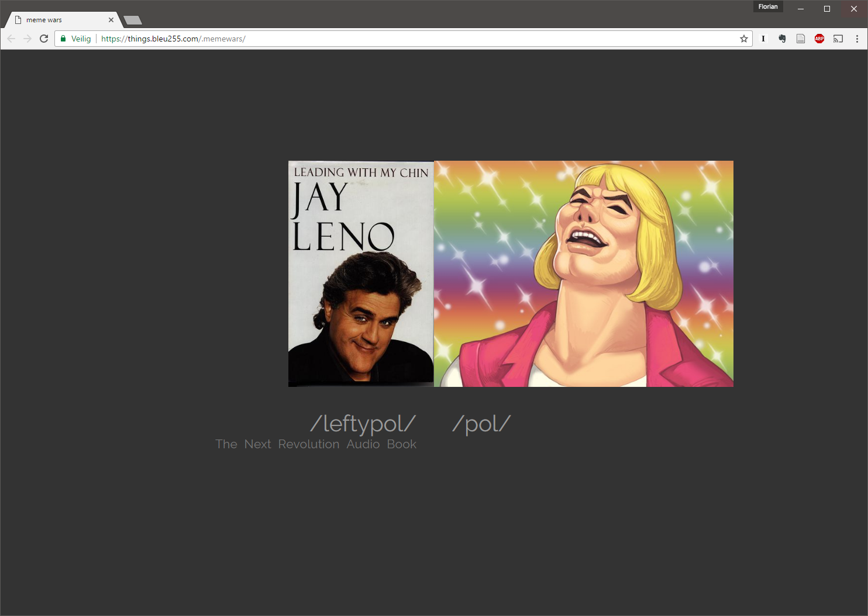Screen dimensions: 868x616
Task: Click the browser forward arrow
Action: coord(27,39)
